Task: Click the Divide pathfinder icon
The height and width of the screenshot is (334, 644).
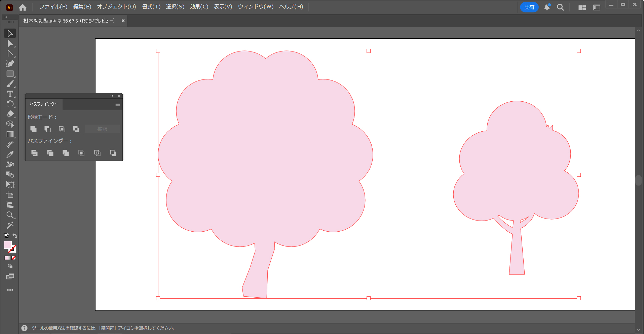Action: coord(34,153)
